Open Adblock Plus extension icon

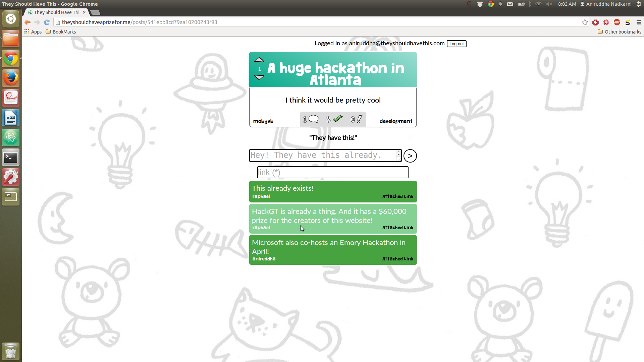[617, 22]
